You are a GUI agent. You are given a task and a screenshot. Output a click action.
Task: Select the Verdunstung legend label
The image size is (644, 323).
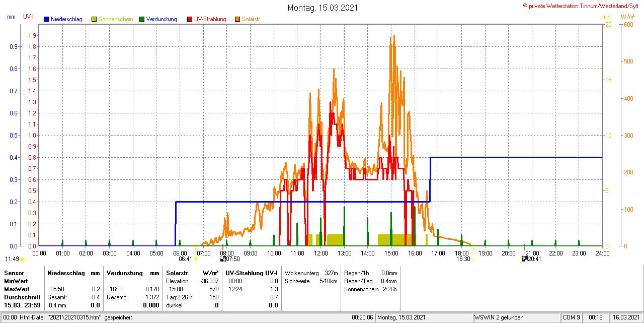tap(162, 19)
